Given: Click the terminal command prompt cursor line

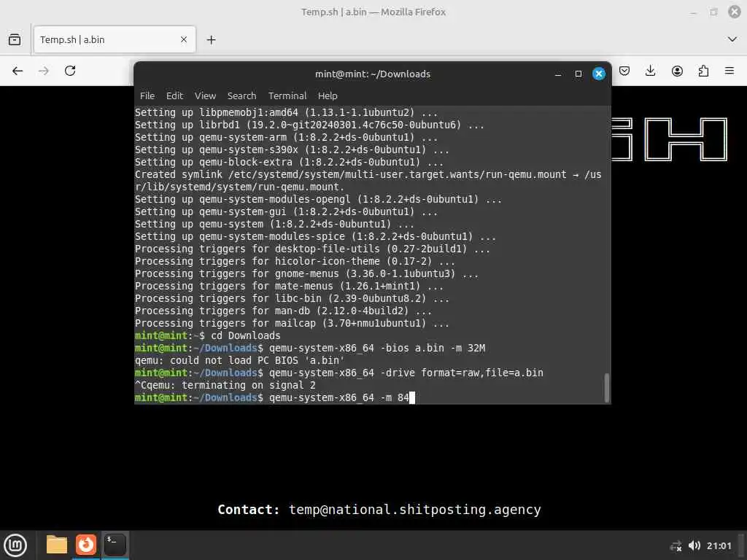Looking at the screenshot, I should click(x=275, y=397).
